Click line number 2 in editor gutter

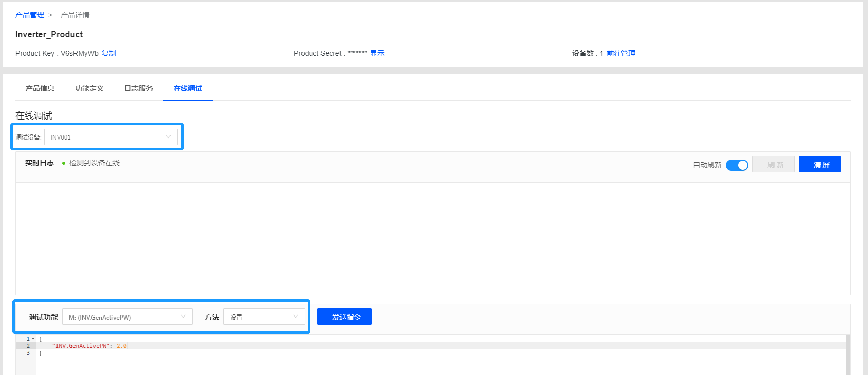(x=28, y=346)
